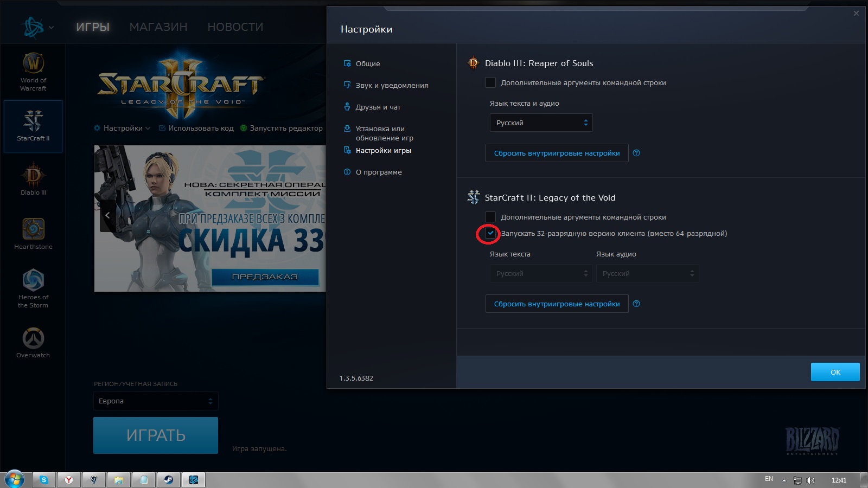Open Windows Explorer from the taskbar

(119, 480)
